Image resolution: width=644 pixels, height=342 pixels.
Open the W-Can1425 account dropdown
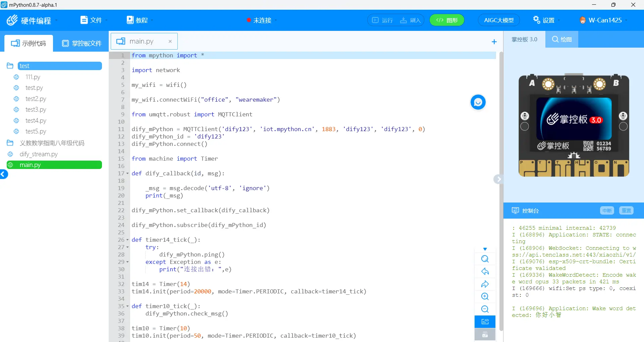pyautogui.click(x=604, y=20)
